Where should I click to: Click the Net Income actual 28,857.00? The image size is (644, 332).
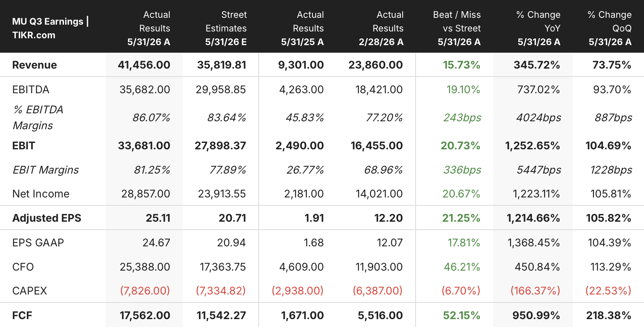[x=145, y=194]
